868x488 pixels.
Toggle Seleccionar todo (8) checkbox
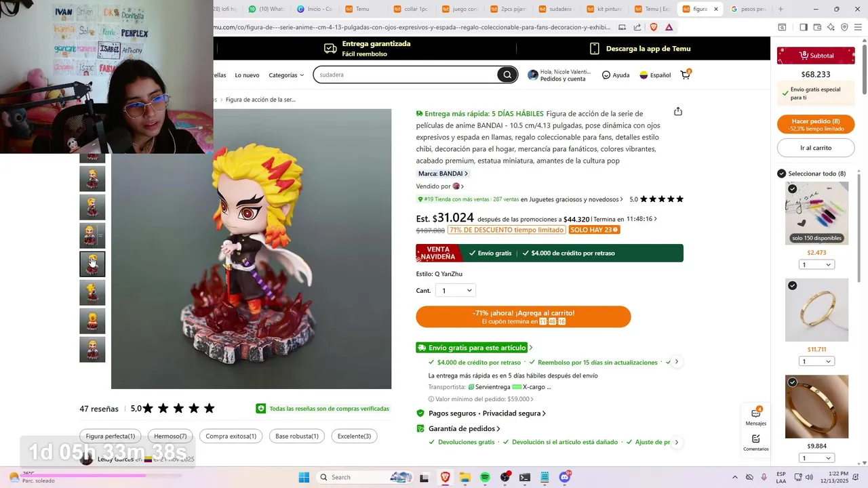[781, 174]
